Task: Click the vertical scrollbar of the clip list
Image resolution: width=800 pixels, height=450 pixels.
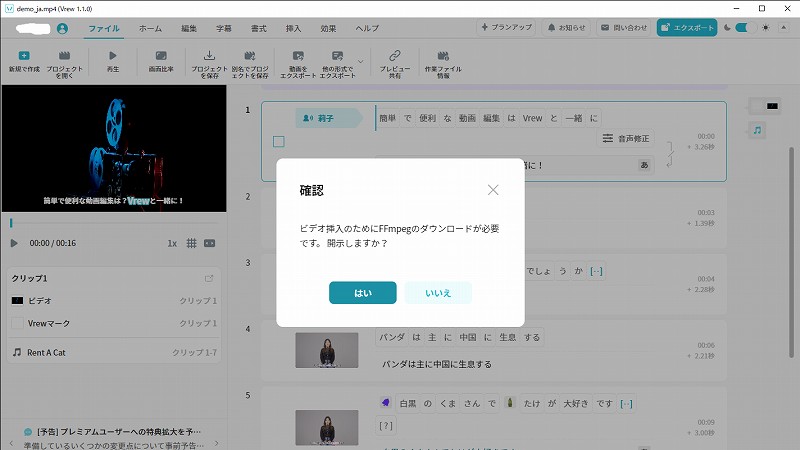Action: (x=791, y=253)
